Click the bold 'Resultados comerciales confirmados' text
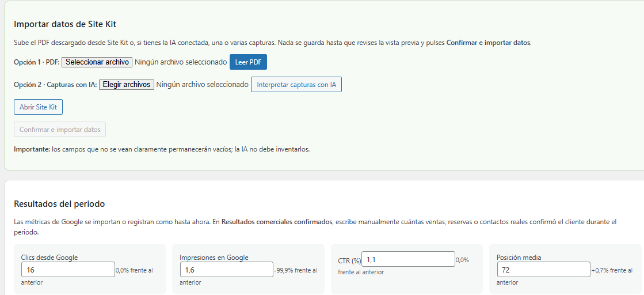This screenshot has width=644, height=295. coord(276,222)
